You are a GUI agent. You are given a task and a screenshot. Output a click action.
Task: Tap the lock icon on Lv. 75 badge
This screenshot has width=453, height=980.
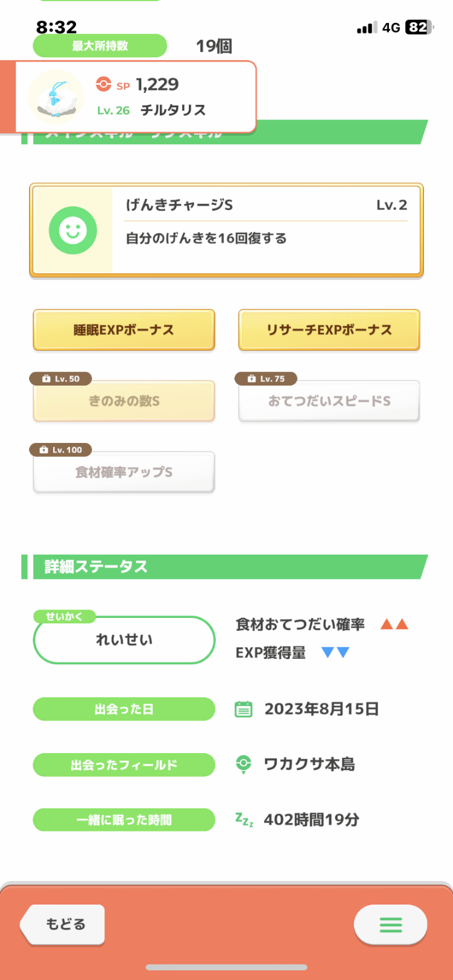pos(251,379)
